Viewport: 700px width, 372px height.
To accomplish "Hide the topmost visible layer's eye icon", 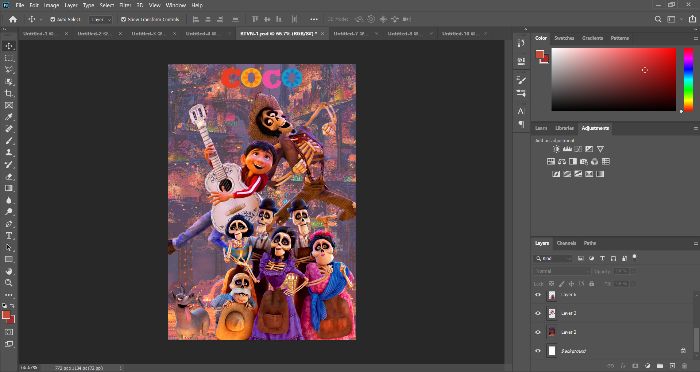I will click(x=538, y=295).
